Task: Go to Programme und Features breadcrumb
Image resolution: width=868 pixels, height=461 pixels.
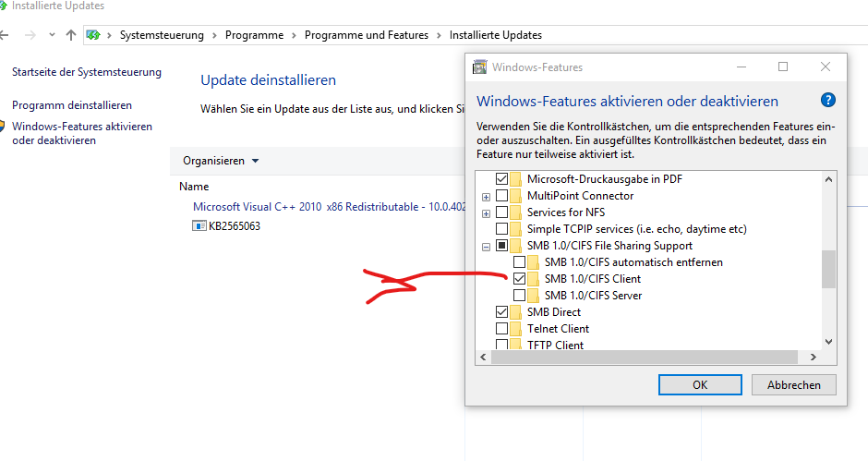Action: click(x=367, y=35)
